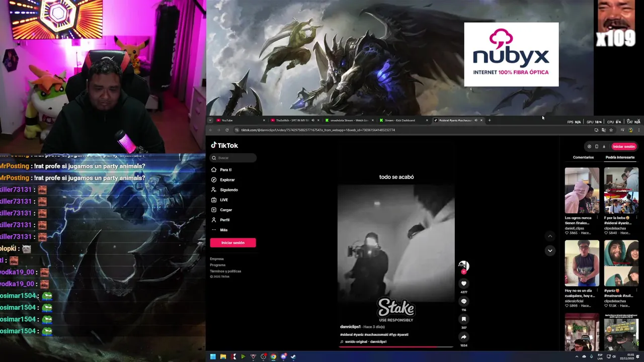
Task: Open the Windows Start menu
Action: 213,357
